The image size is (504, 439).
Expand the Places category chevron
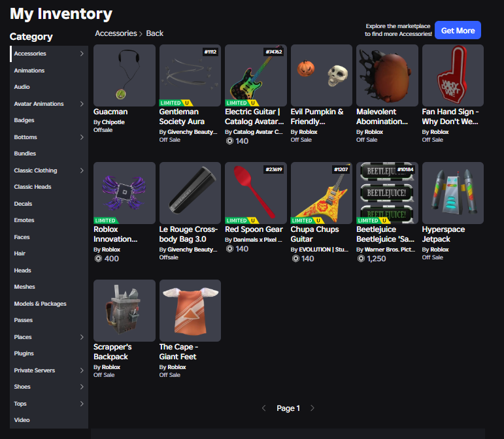click(82, 337)
